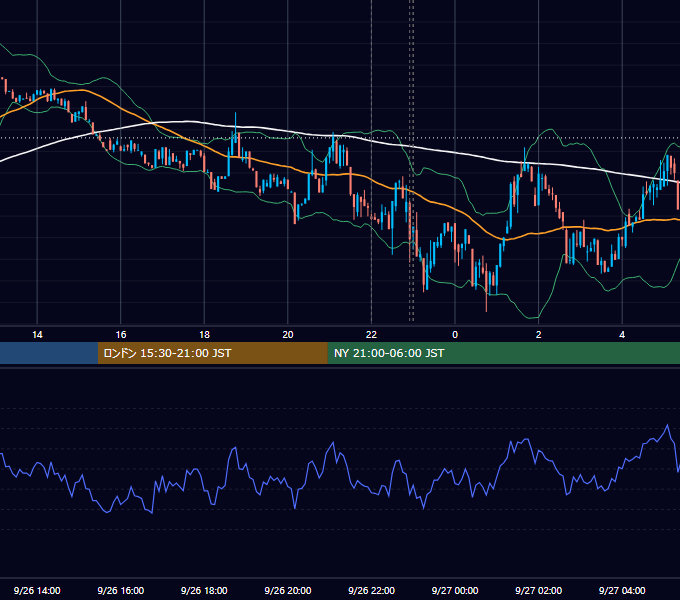Click the 9/27 00:00 date label

pyautogui.click(x=455, y=590)
